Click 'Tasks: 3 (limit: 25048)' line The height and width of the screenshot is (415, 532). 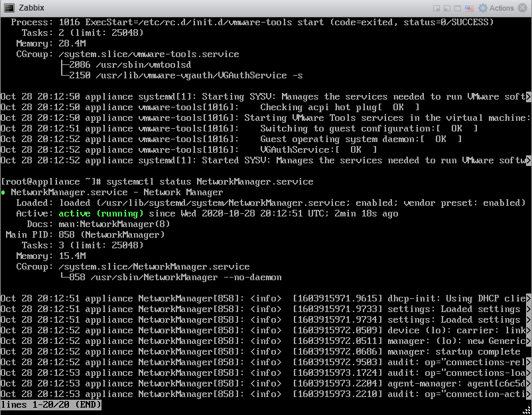[82, 245]
